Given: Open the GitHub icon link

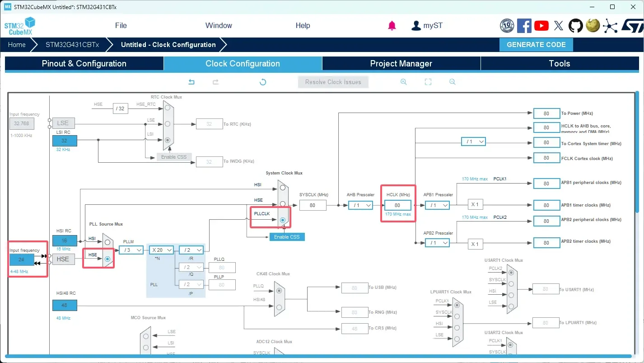Looking at the screenshot, I should point(575,26).
